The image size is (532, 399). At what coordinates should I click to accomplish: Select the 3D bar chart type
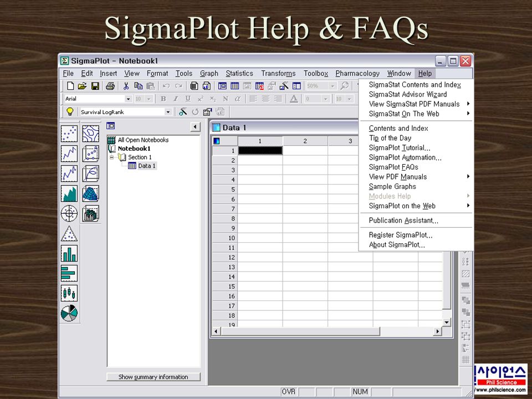[x=90, y=214]
